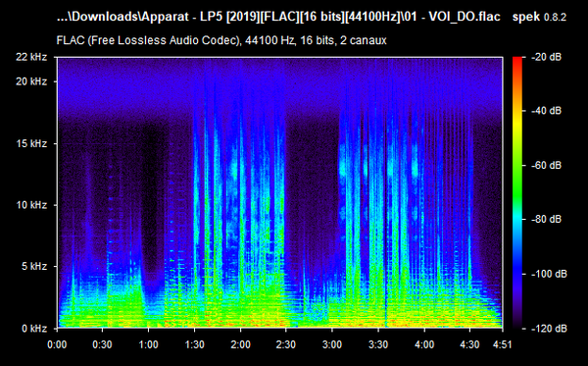Image resolution: width=588 pixels, height=366 pixels.
Task: Click the '1:00' time axis label
Action: tap(149, 344)
